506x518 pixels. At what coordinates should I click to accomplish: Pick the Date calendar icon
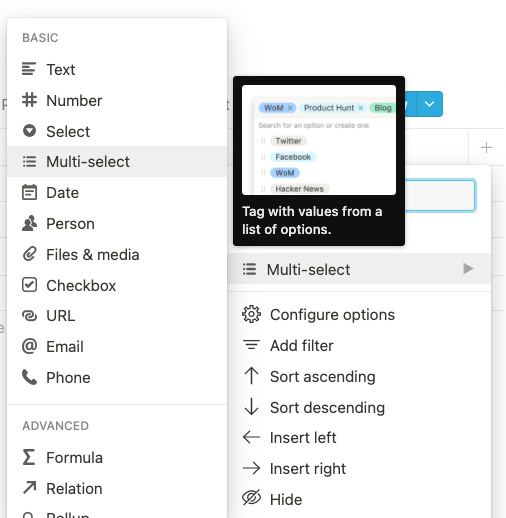point(29,192)
